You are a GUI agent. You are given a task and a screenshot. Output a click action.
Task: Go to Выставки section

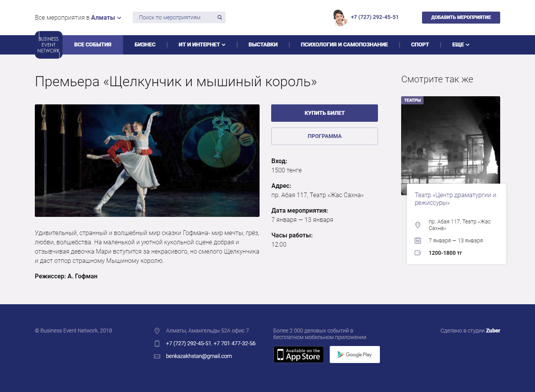263,45
